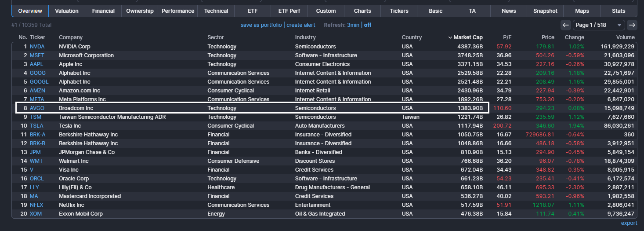Open the TSM ticker link

(x=35, y=117)
